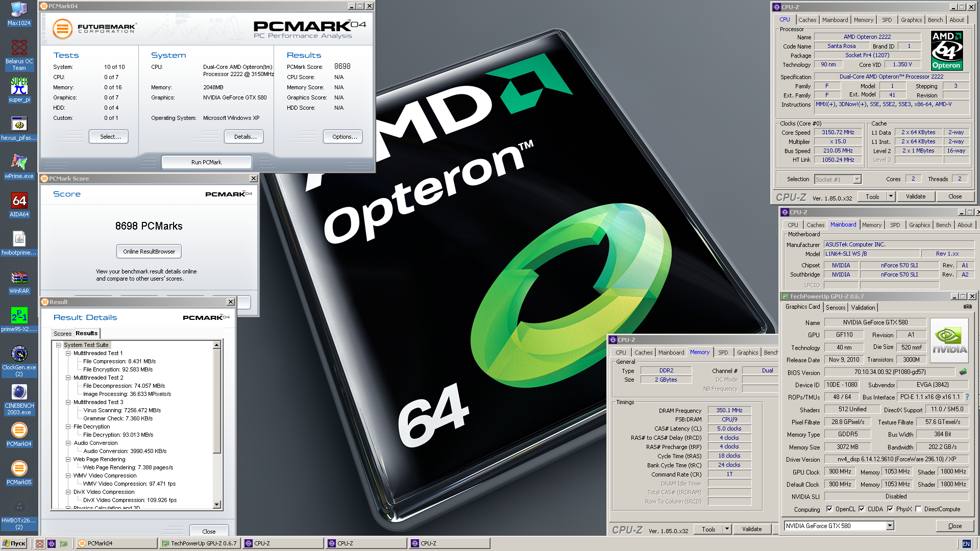The image size is (980, 551).
Task: Open the Max1024 desktop icon
Action: pyautogui.click(x=19, y=13)
